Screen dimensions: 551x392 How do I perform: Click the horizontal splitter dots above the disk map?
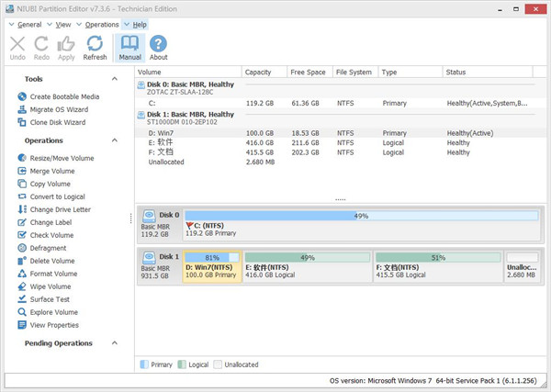tap(340, 199)
